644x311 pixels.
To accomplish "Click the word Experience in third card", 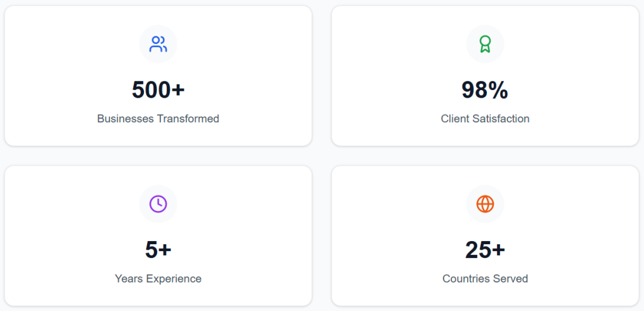I will [x=174, y=278].
